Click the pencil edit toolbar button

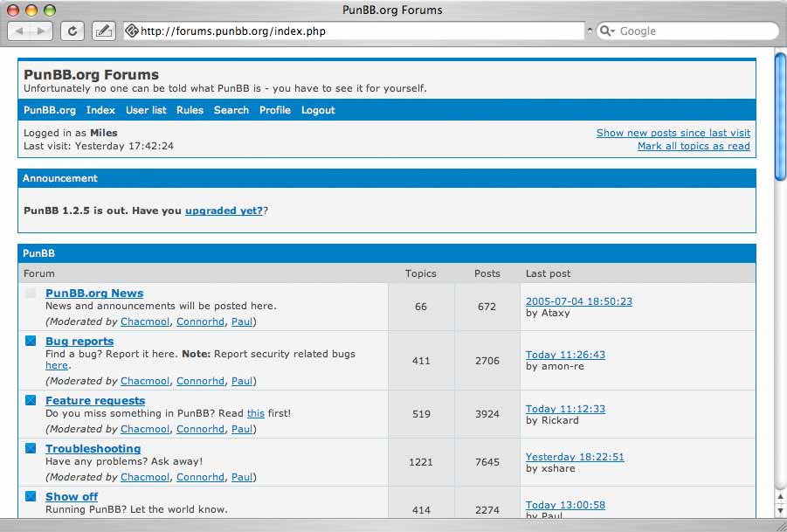point(103,31)
